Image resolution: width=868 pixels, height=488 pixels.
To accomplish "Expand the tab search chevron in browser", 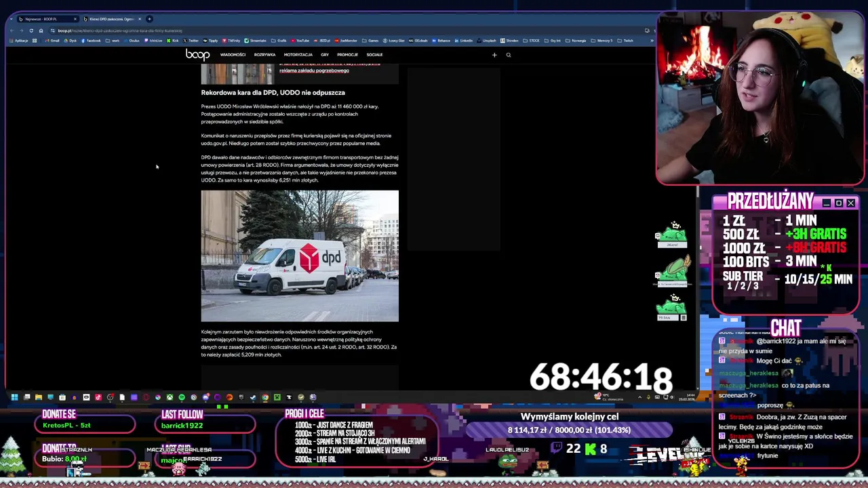I will point(12,19).
